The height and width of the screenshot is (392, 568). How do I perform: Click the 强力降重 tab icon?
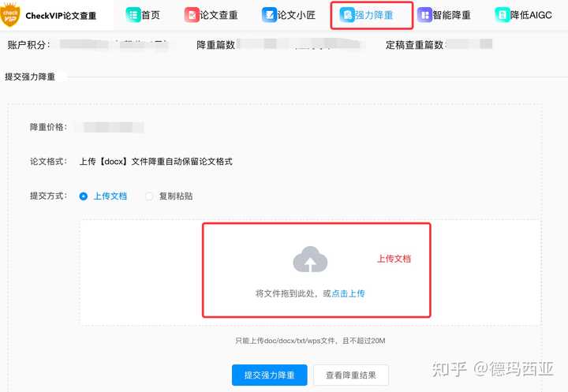[x=346, y=15]
